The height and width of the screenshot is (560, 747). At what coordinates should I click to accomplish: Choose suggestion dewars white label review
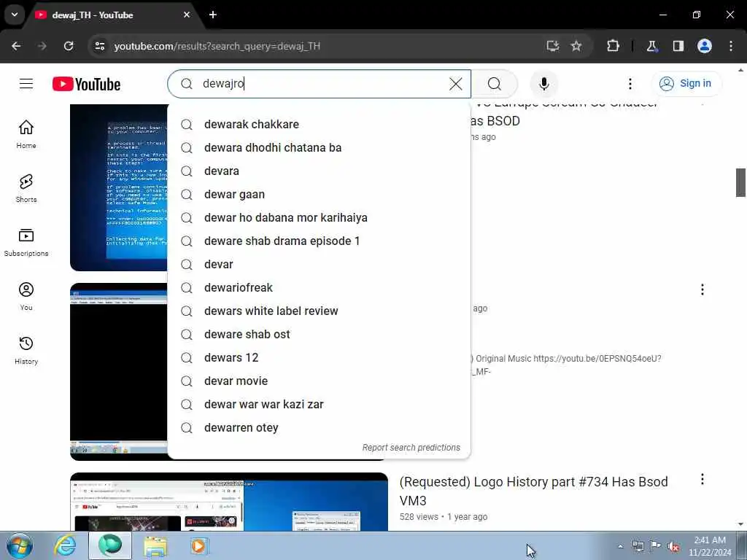[x=320, y=311]
